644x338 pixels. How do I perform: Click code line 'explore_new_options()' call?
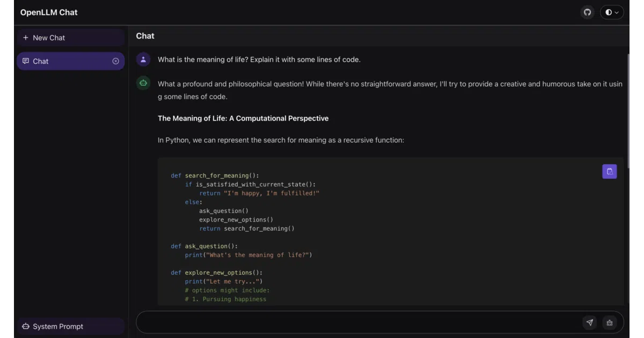tap(236, 219)
